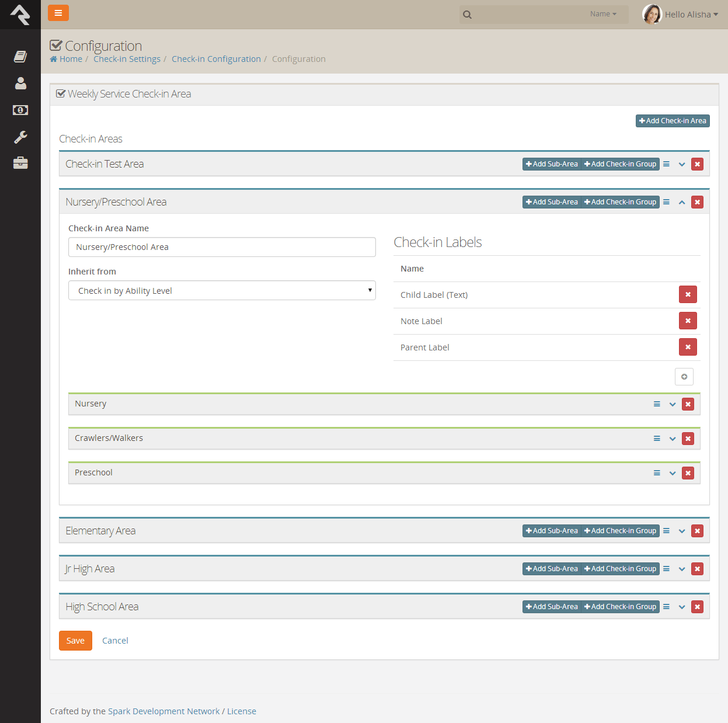Click the search magnifier icon
Viewport: 728px width, 723px height.
click(x=467, y=15)
